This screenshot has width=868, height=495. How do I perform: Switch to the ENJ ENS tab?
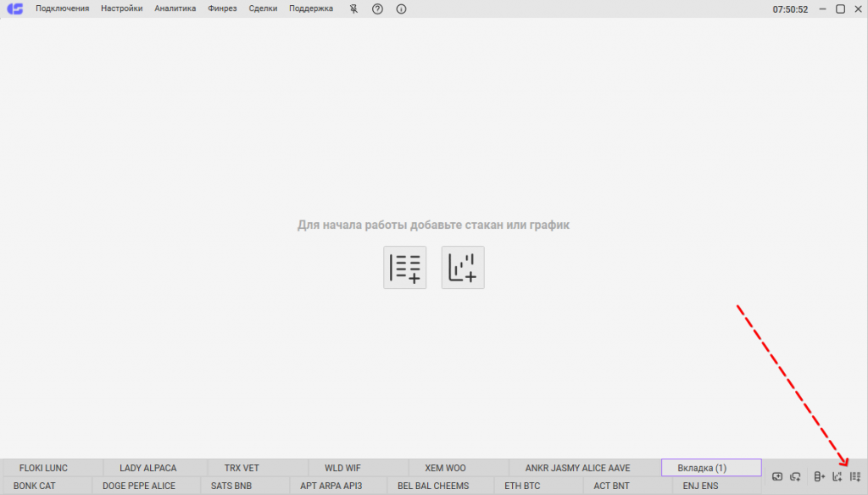point(718,486)
